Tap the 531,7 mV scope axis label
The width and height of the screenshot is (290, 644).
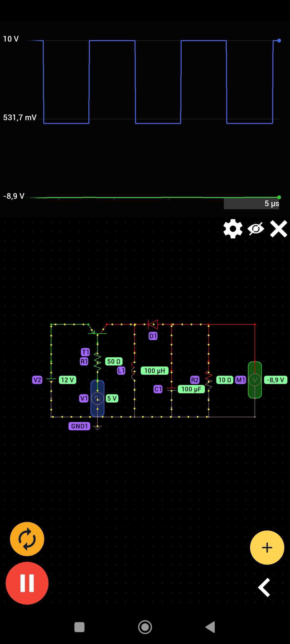[x=20, y=118]
